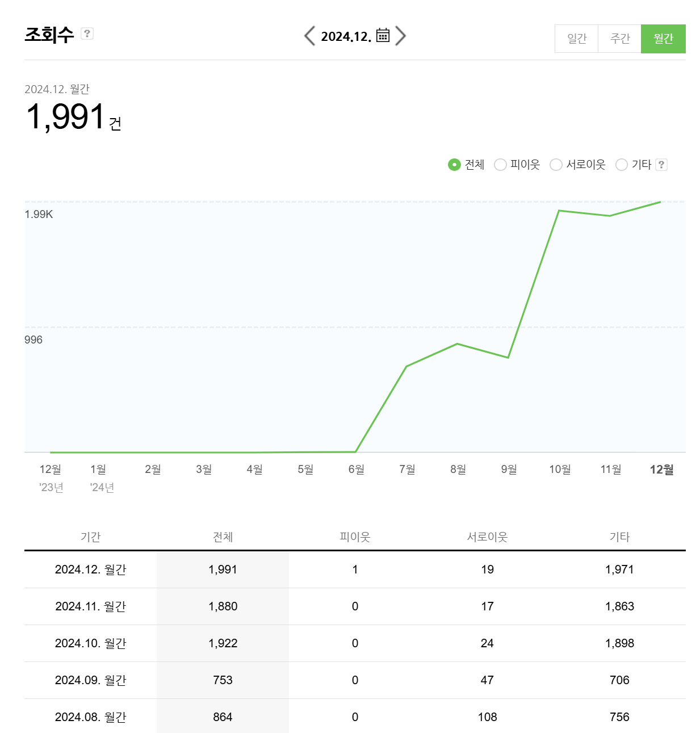
Task: Open the help tooltip beside 조회수 title
Action: coord(86,35)
